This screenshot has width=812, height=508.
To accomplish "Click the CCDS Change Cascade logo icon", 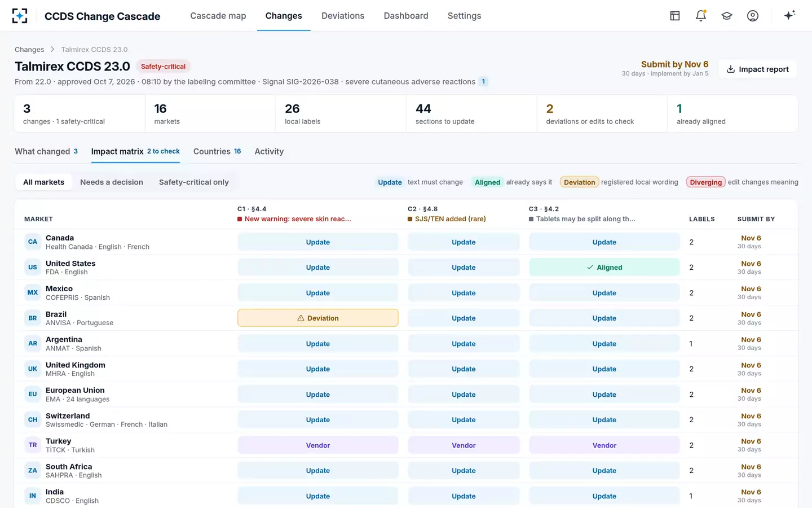I will (x=20, y=16).
